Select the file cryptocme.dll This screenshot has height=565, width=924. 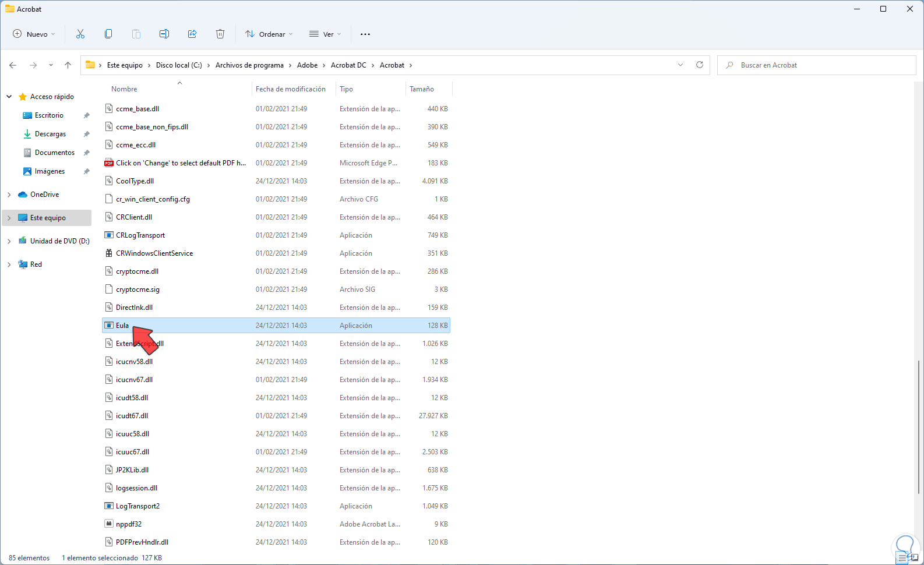click(x=276, y=271)
